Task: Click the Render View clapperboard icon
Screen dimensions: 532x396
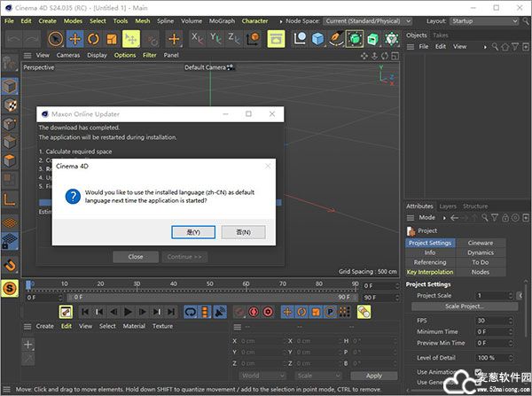Action: [276, 38]
